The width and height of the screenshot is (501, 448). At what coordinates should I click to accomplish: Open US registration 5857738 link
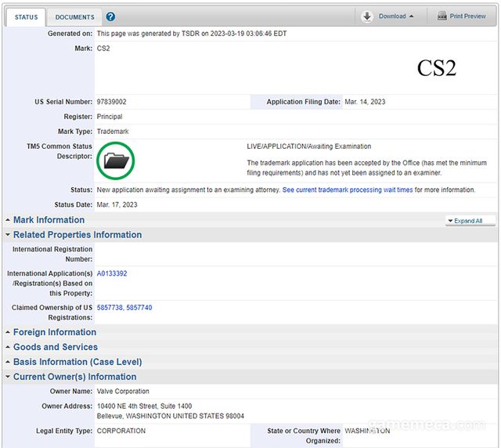click(x=110, y=308)
